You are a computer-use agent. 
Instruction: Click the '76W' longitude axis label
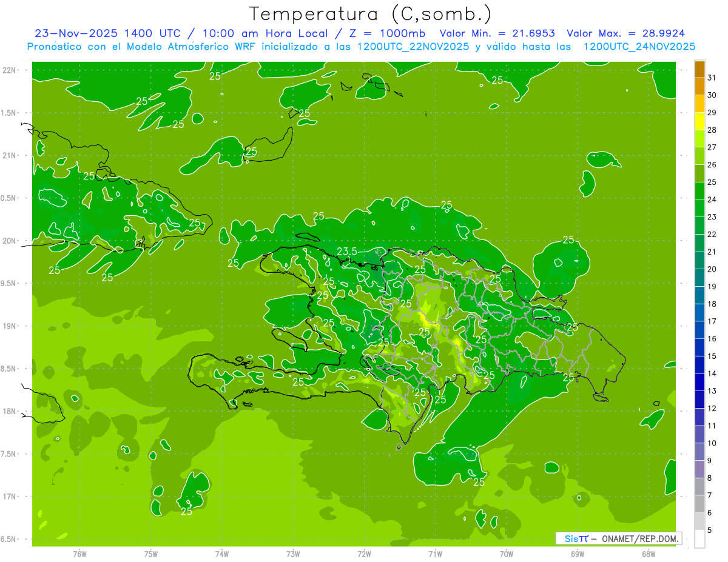click(79, 554)
